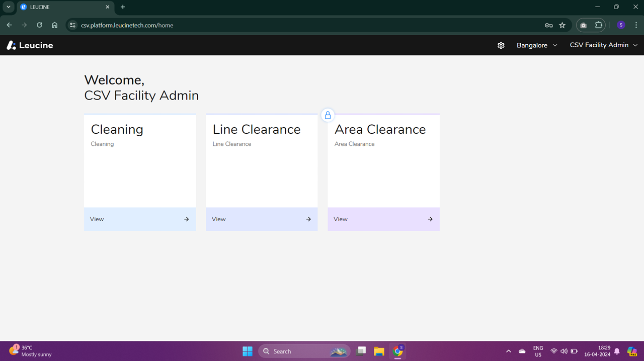Close the LEUCINE tab
644x361 pixels.
pyautogui.click(x=108, y=7)
